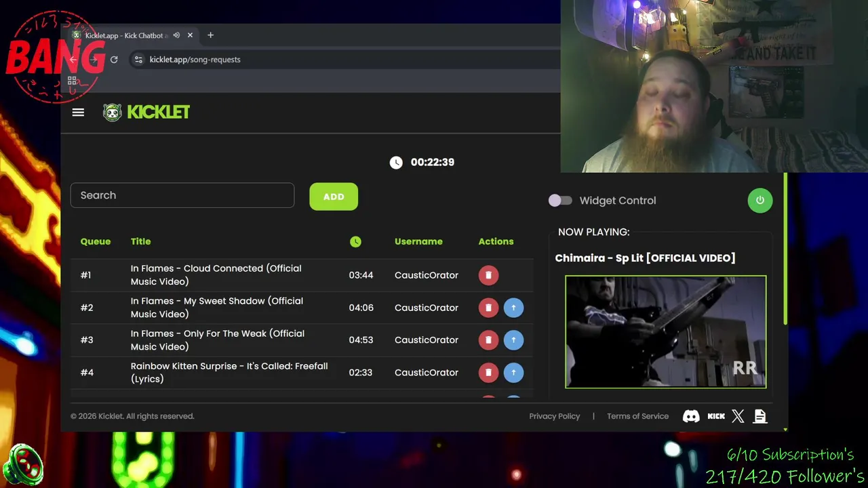Open a new browser tab
The height and width of the screenshot is (488, 868).
210,35
